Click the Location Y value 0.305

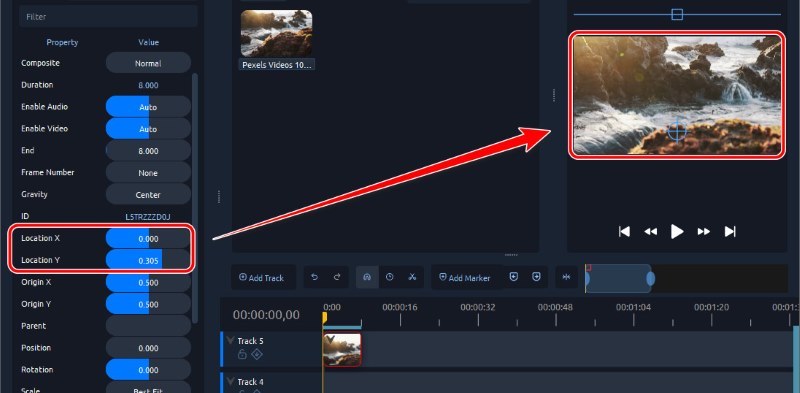click(x=148, y=261)
